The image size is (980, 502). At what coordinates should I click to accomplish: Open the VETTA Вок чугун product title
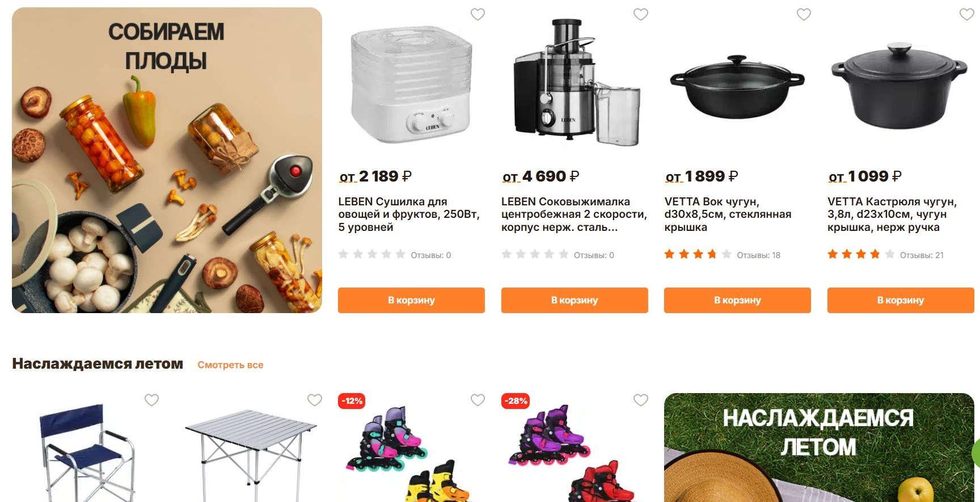(728, 214)
